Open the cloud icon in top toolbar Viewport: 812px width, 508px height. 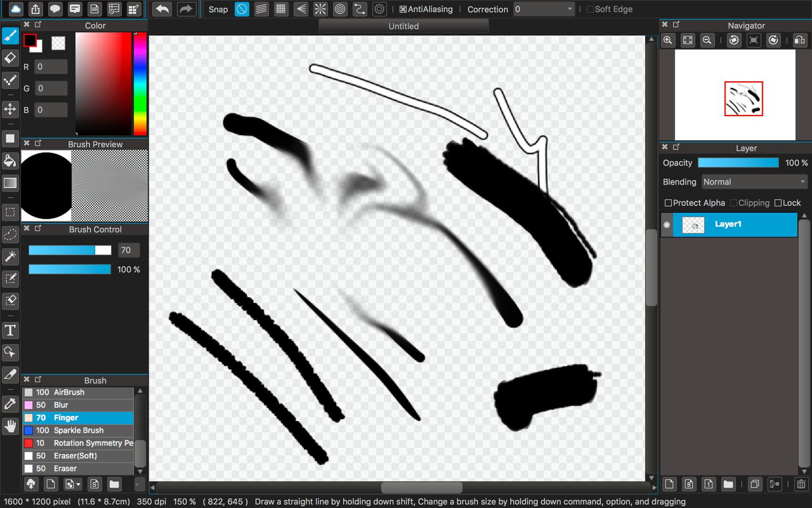(x=16, y=9)
